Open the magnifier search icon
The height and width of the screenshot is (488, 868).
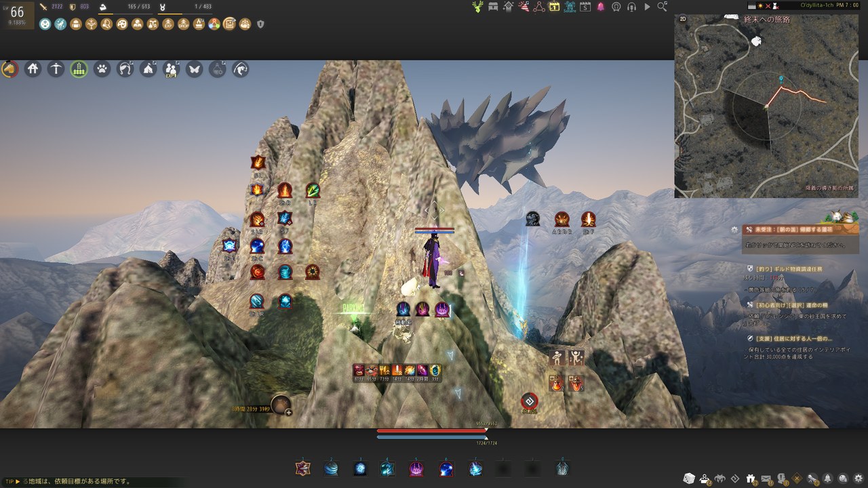663,7
